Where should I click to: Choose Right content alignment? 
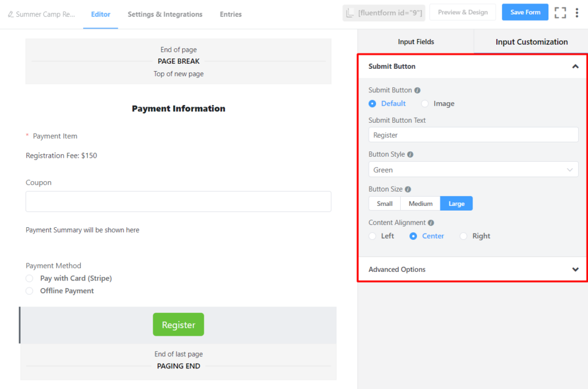(x=464, y=236)
